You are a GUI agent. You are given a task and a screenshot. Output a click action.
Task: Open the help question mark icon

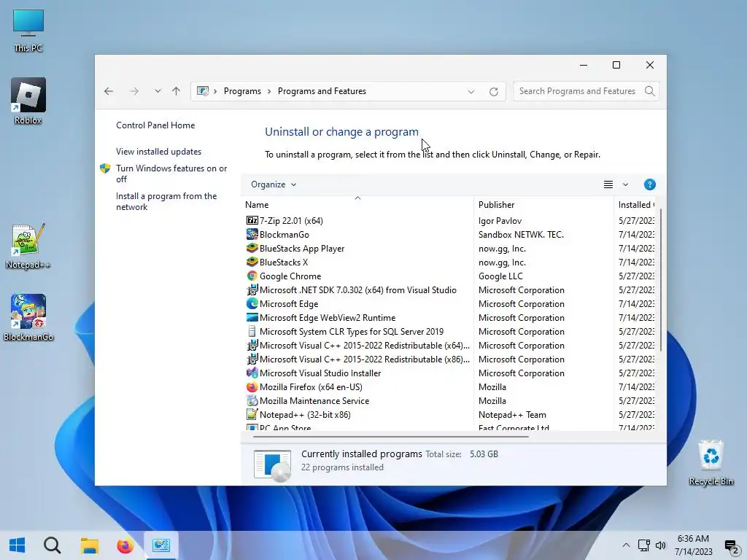(x=649, y=184)
